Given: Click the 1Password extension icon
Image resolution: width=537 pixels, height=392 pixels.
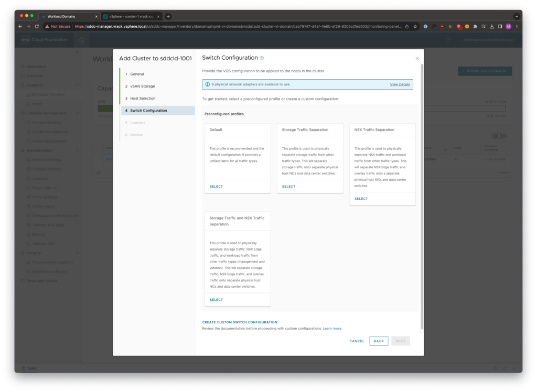Looking at the screenshot, I should (x=425, y=26).
